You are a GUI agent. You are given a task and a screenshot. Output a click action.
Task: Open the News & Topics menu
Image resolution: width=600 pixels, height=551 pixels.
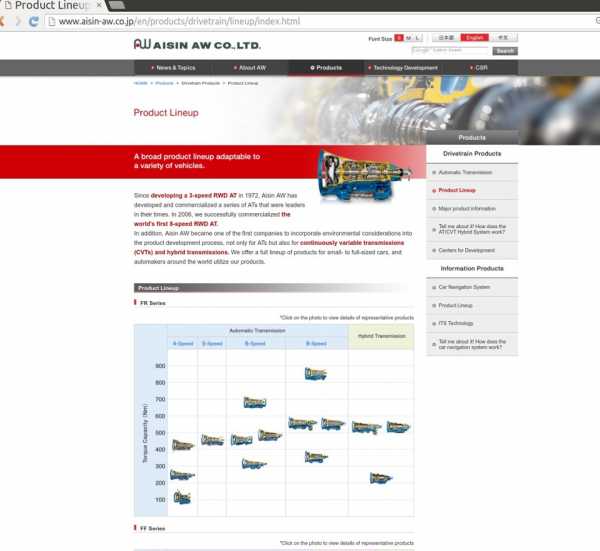(174, 68)
